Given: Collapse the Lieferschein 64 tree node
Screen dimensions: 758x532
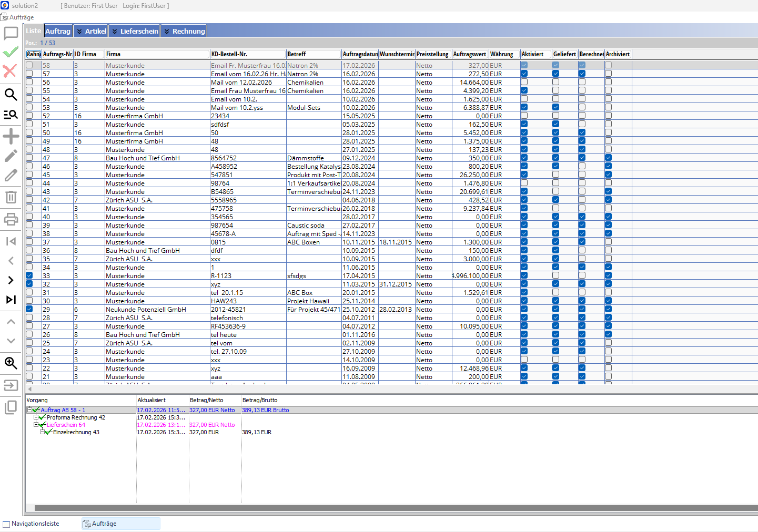Looking at the screenshot, I should click(36, 425).
